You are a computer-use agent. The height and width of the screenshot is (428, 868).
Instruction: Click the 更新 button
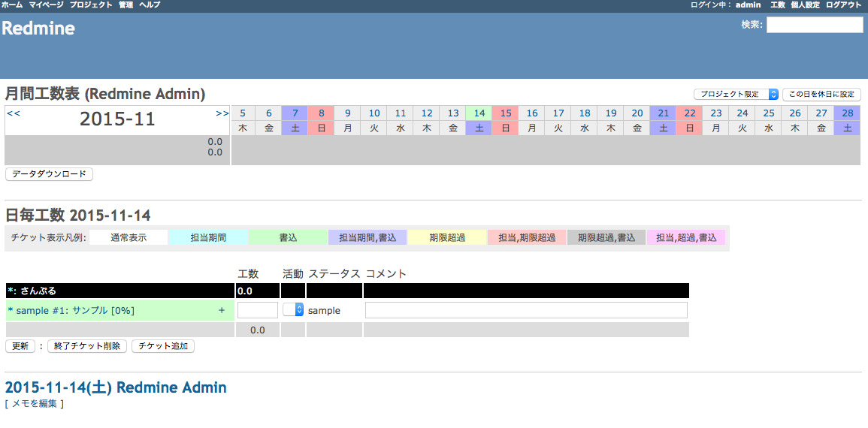point(20,347)
